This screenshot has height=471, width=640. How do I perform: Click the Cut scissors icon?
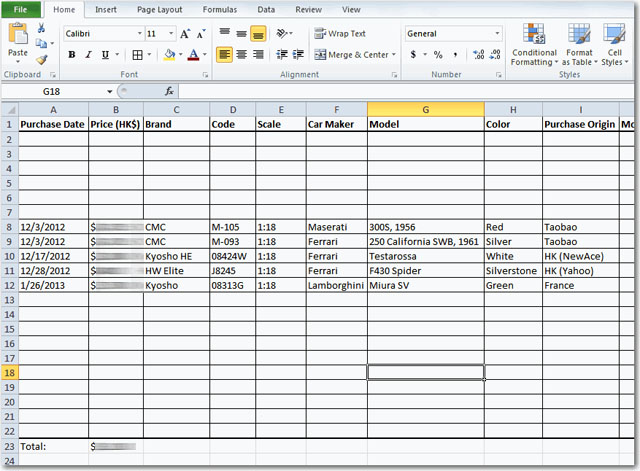coord(41,28)
